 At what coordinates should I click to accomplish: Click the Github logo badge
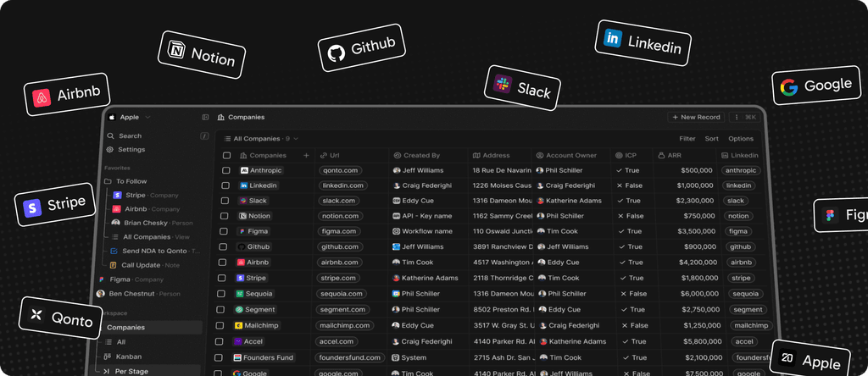click(x=361, y=47)
